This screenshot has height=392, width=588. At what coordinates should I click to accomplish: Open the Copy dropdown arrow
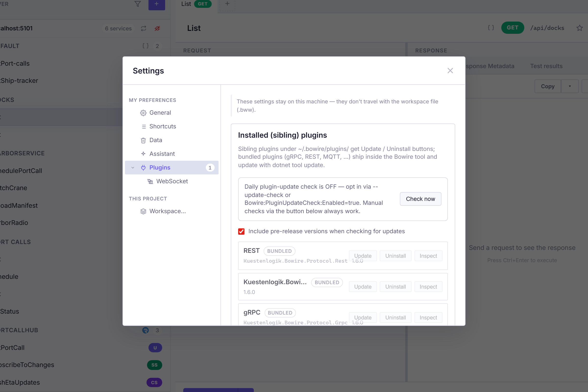570,86
